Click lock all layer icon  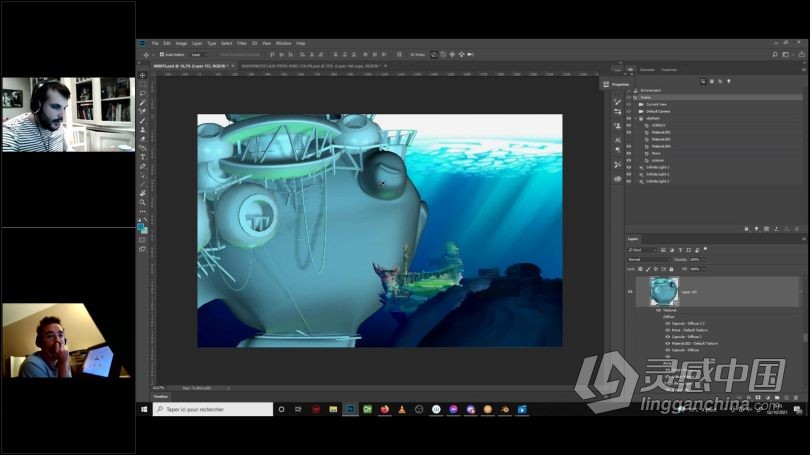coord(671,269)
